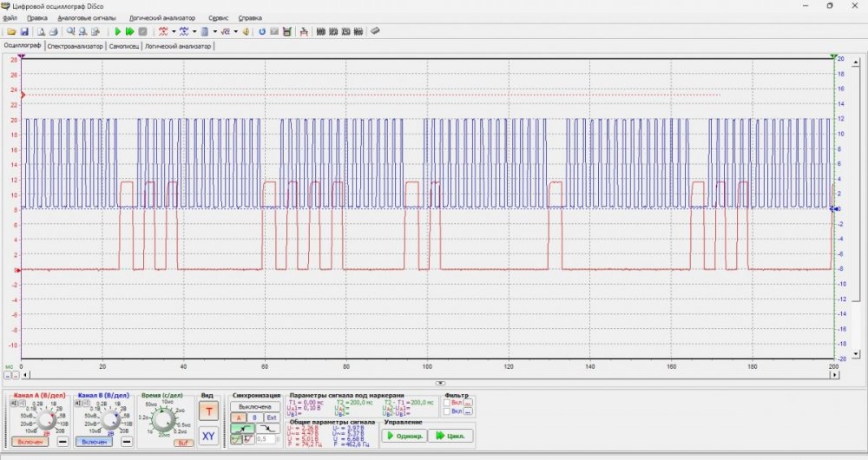Click the eraser icon at toolbar end
Image resolution: width=868 pixels, height=460 pixels.
click(x=375, y=31)
